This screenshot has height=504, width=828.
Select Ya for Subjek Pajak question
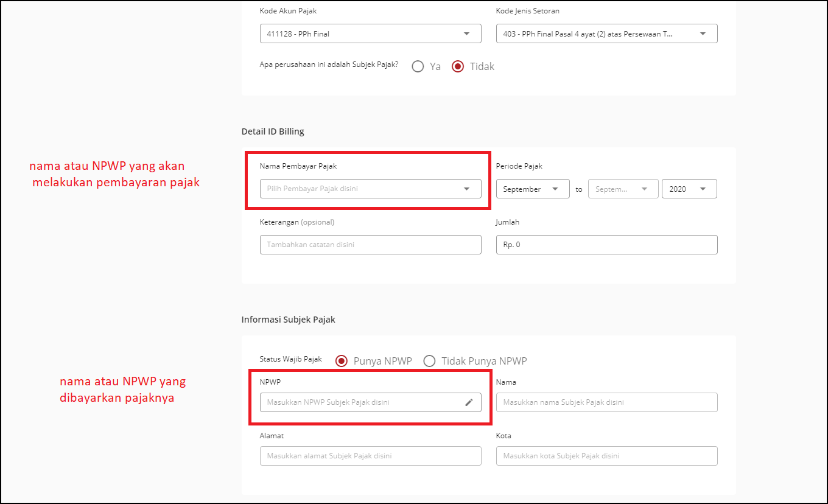418,66
